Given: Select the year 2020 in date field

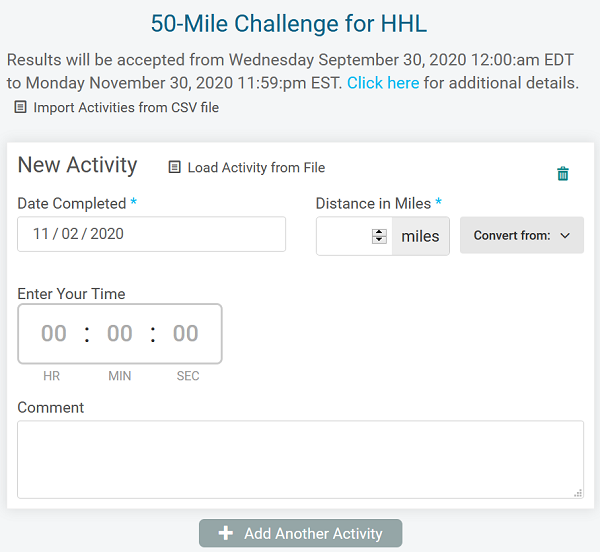Looking at the screenshot, I should coord(107,234).
